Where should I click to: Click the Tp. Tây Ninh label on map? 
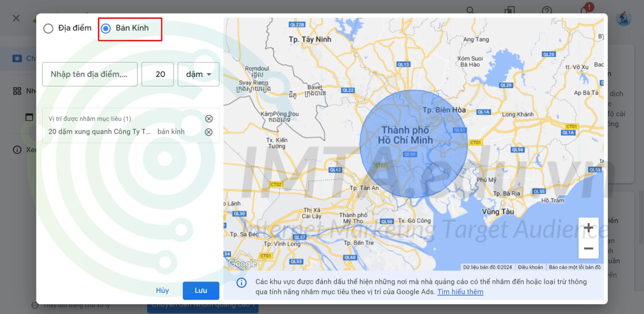[x=310, y=39]
